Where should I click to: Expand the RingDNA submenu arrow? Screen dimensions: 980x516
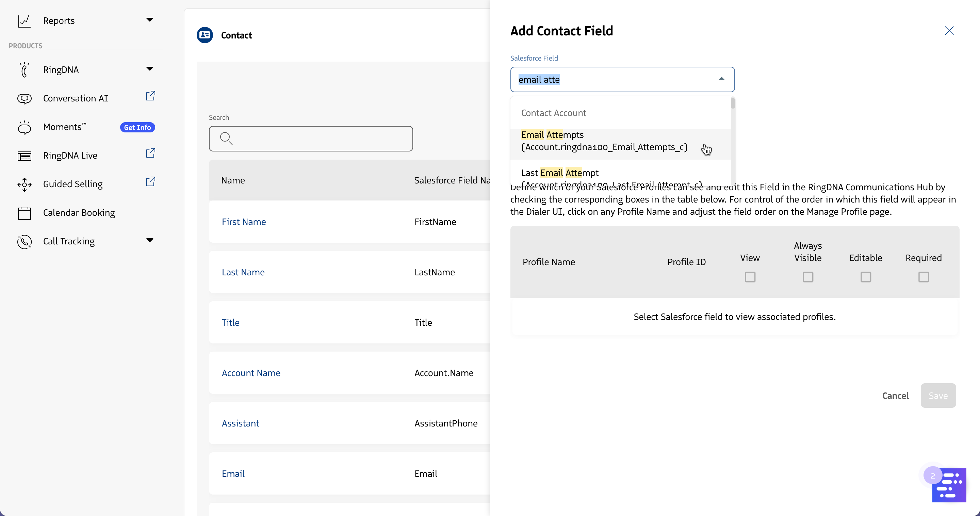click(149, 69)
